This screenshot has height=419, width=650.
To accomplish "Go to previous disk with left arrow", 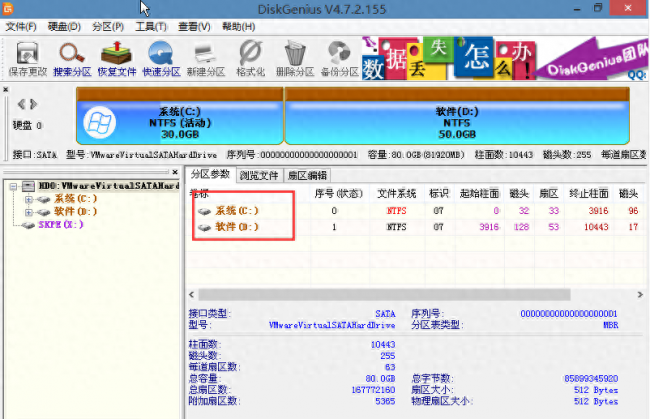I will pos(21,104).
